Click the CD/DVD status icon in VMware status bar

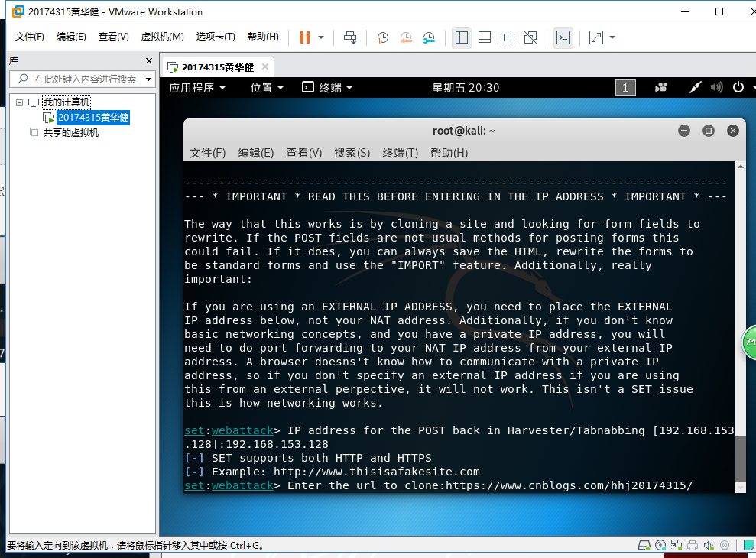(x=660, y=546)
